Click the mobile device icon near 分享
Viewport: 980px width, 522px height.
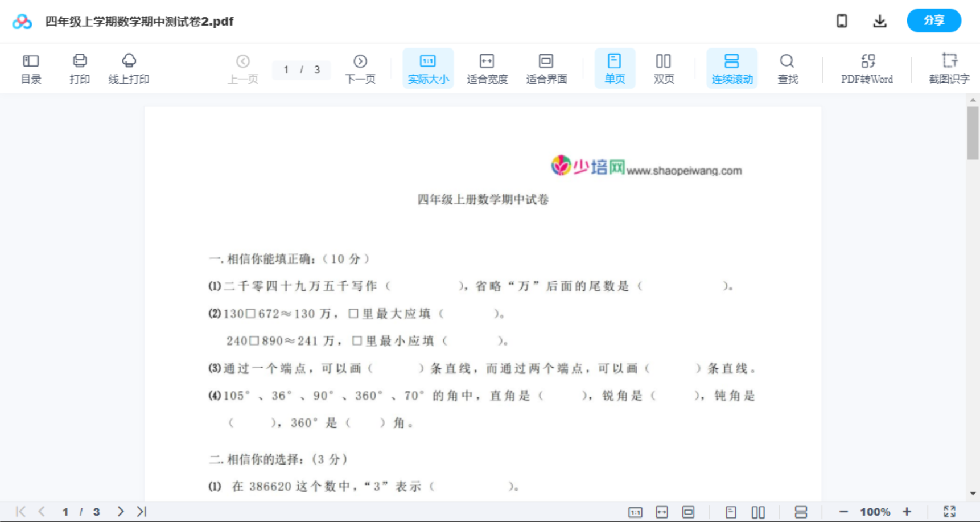click(x=842, y=20)
